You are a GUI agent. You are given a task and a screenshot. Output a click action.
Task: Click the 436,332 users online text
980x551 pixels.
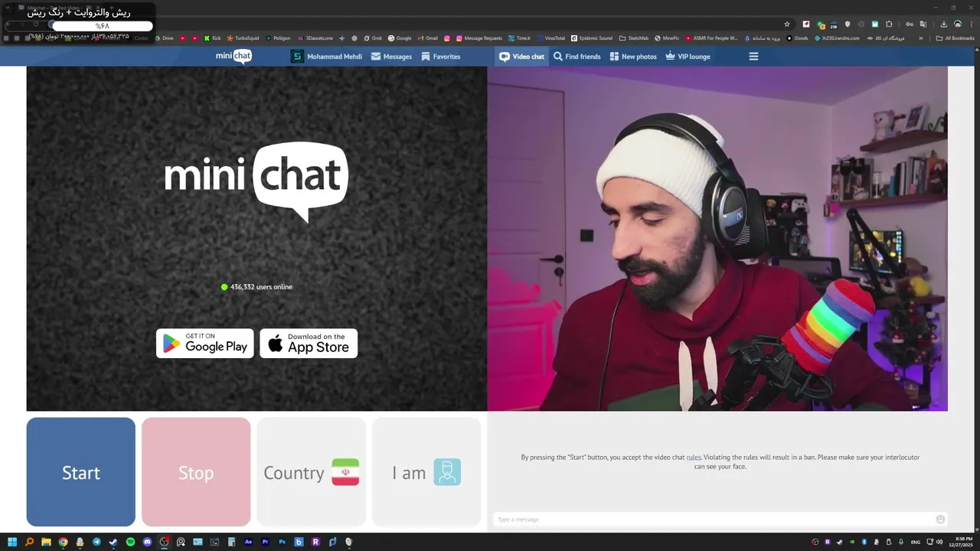261,287
